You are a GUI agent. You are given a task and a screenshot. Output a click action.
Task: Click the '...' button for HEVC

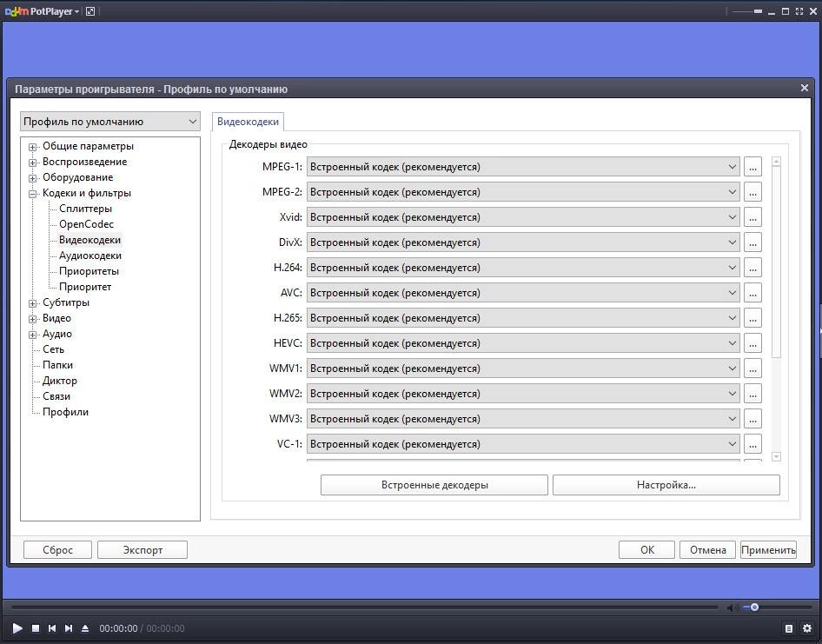coord(752,343)
